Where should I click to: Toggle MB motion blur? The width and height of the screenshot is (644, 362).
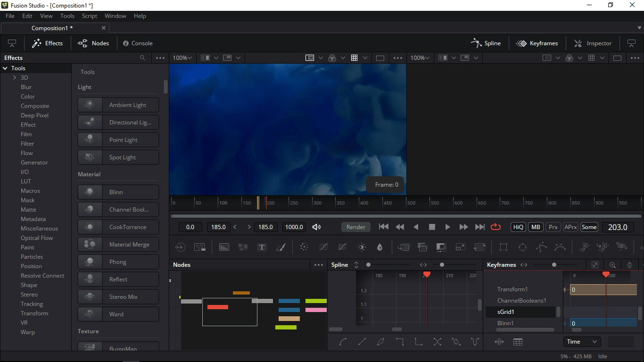point(536,227)
